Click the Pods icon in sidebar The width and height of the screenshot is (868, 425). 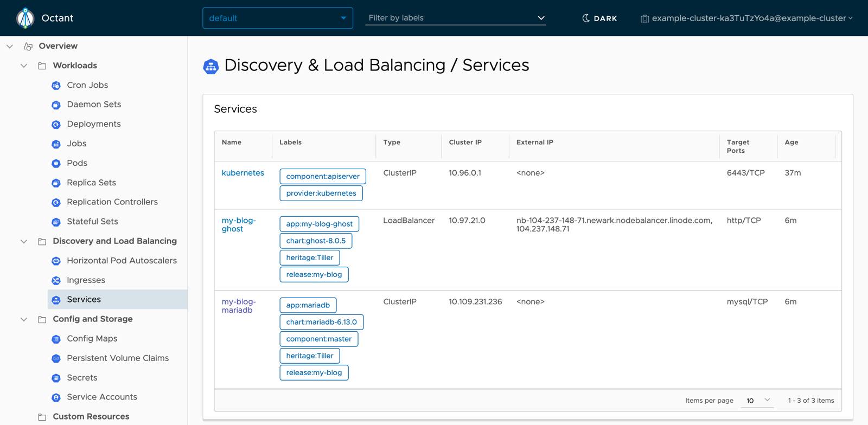pos(56,163)
